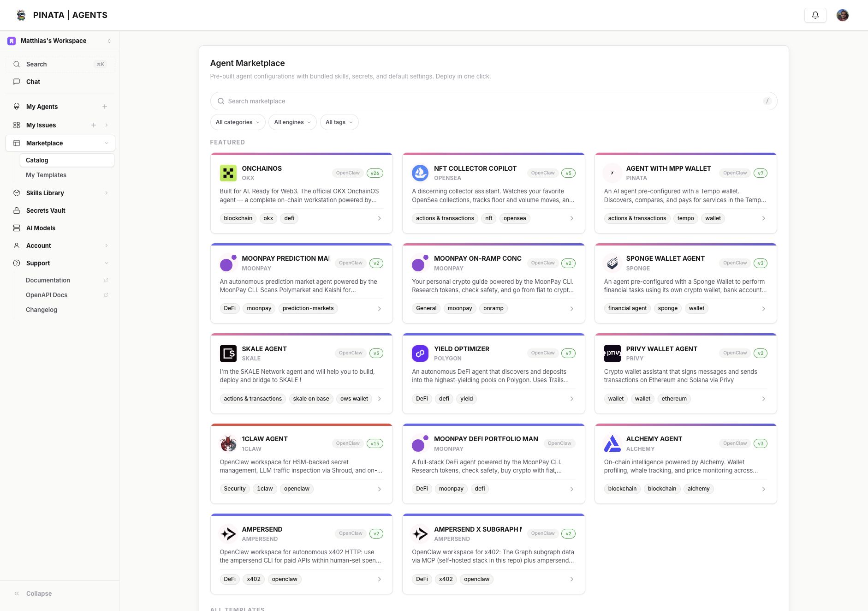Click the AI Models sidebar icon
The image size is (868, 611).
click(17, 228)
